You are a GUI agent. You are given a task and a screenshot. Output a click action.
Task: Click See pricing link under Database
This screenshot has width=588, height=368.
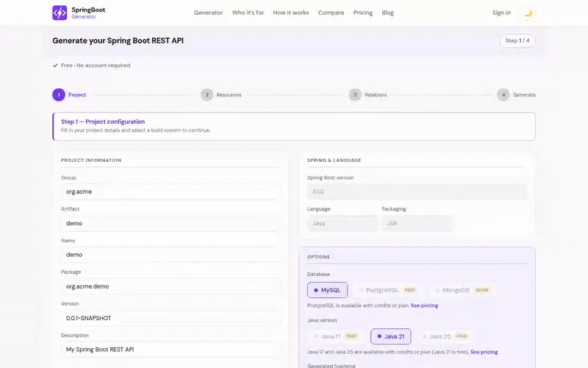424,305
